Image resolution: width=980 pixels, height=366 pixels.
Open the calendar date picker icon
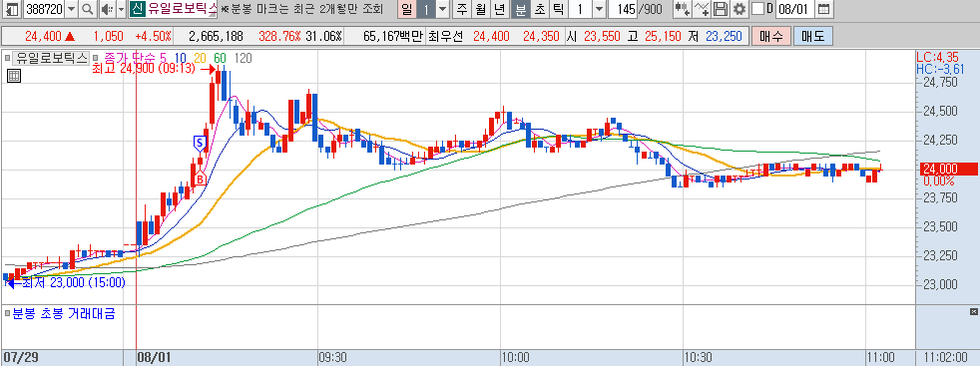pyautogui.click(x=824, y=9)
